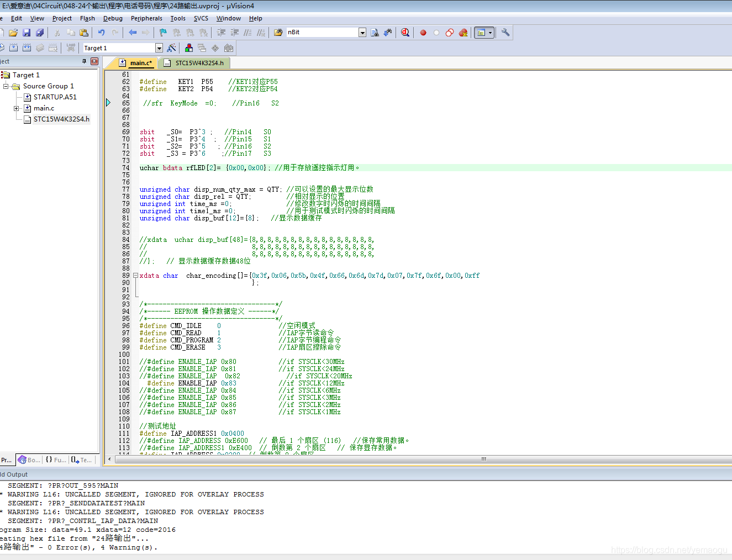Unindent selected lines icon
Screen dimensions: 732x560
click(x=235, y=33)
